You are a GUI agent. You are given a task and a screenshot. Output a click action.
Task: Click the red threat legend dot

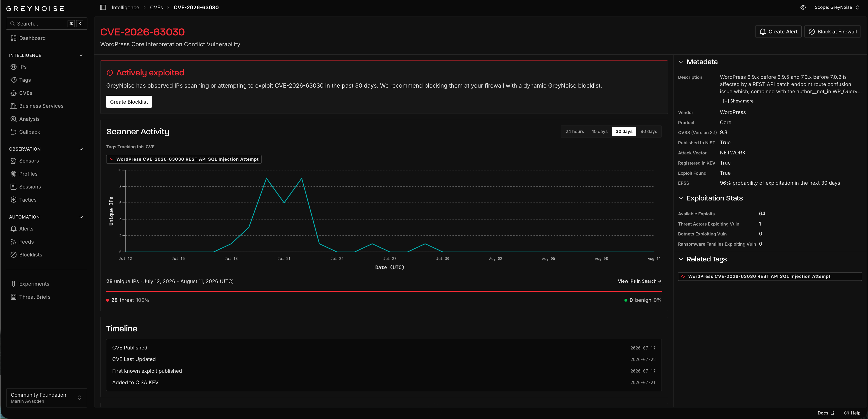pos(108,300)
